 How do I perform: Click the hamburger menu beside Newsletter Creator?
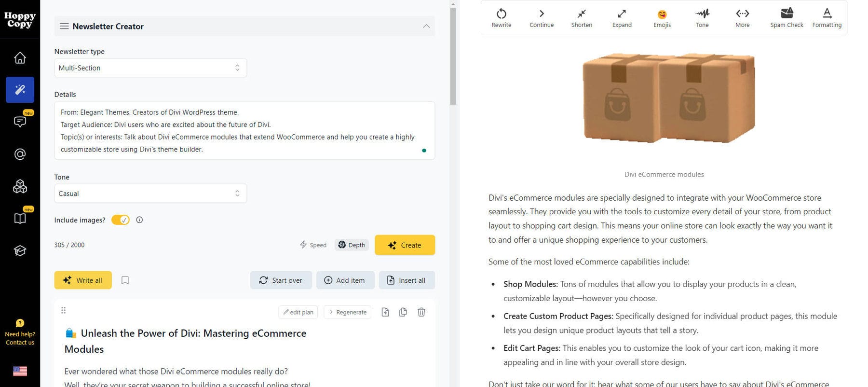(64, 26)
